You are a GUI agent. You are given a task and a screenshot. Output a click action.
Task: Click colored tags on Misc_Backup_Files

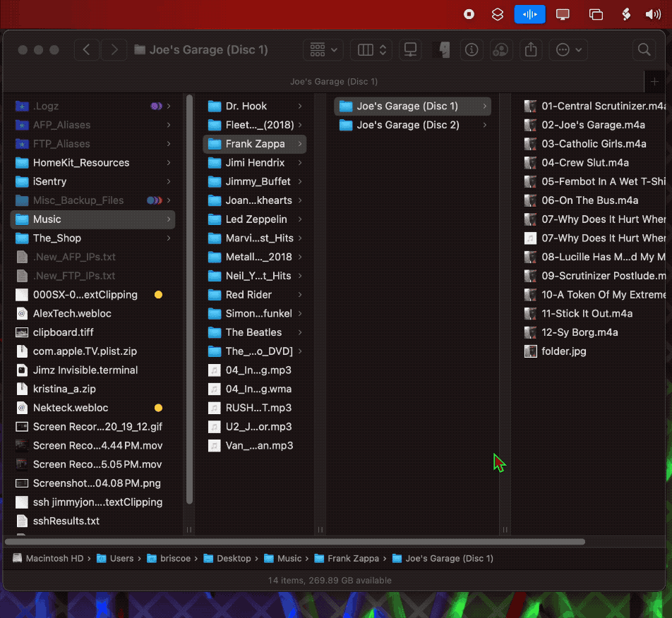pos(155,200)
